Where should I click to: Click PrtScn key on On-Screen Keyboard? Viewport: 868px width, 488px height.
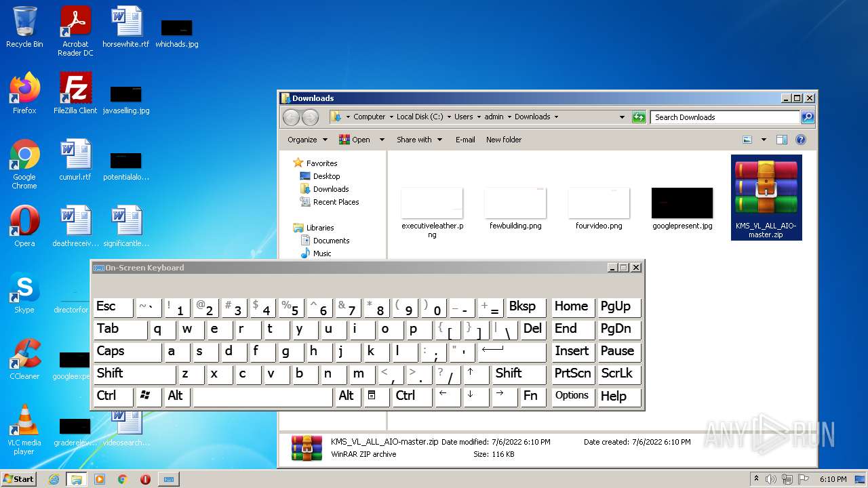pyautogui.click(x=573, y=374)
